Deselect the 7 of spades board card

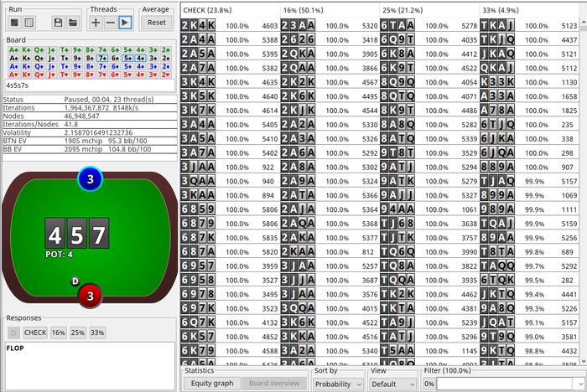(x=102, y=59)
